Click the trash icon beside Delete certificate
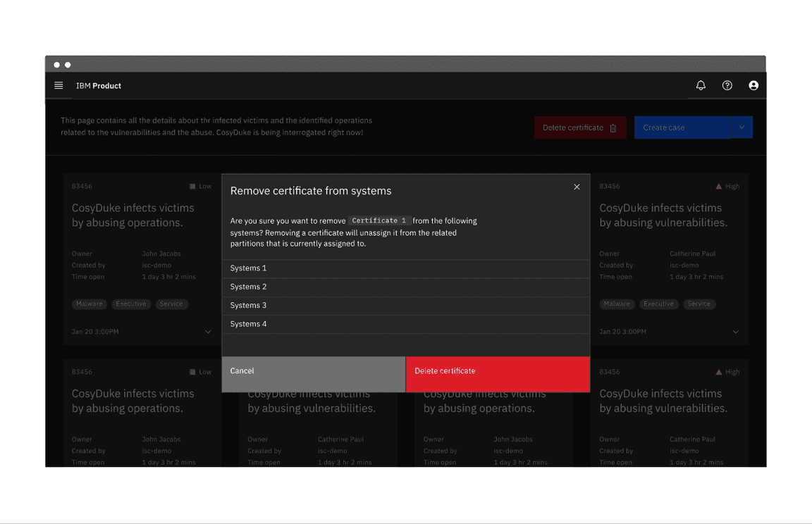Screen dimensions: 812x524 click(615, 127)
